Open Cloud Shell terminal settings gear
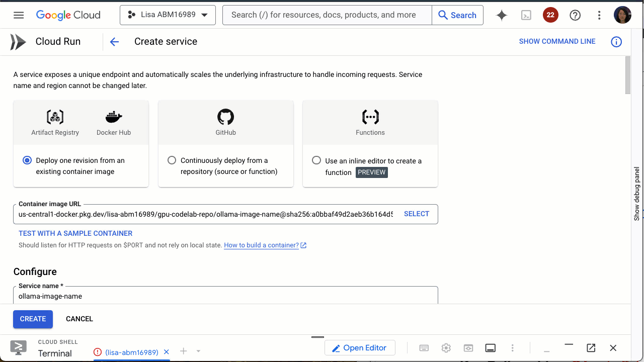This screenshot has height=362, width=644. tap(446, 348)
